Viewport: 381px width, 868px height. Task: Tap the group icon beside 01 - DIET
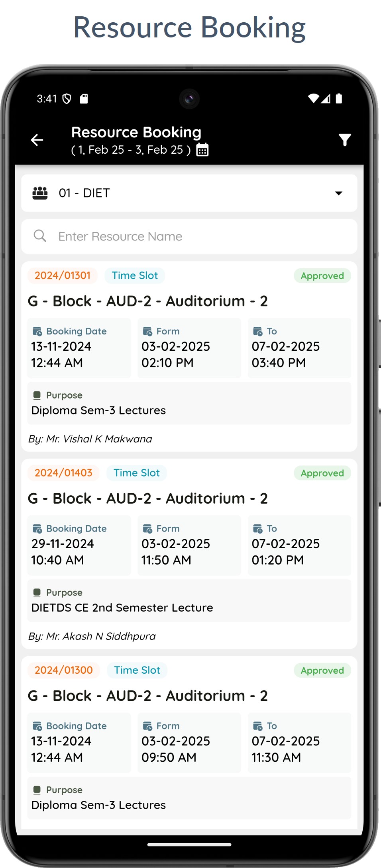point(40,193)
